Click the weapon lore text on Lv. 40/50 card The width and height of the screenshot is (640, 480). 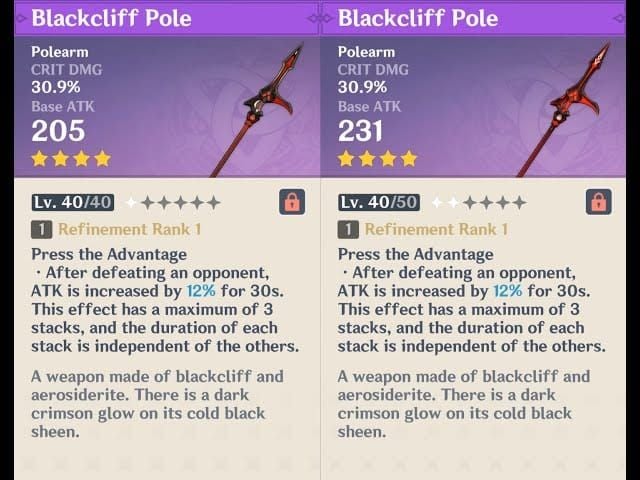pos(463,403)
